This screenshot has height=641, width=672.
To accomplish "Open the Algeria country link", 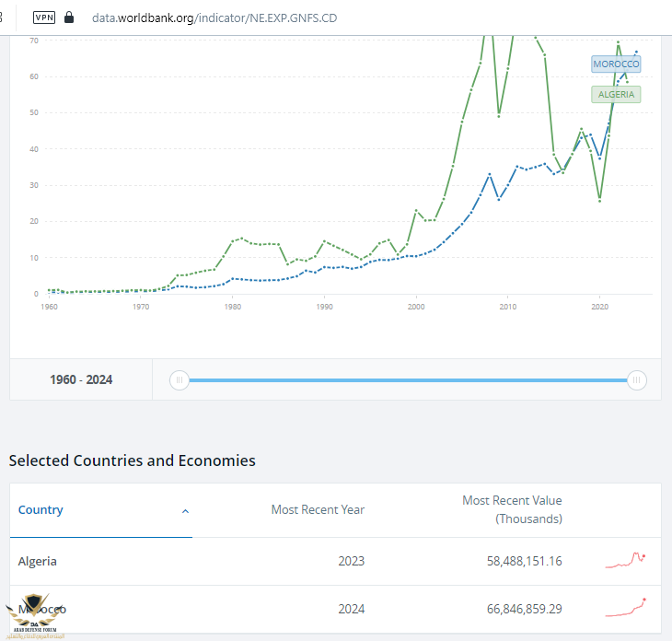I will pyautogui.click(x=38, y=561).
